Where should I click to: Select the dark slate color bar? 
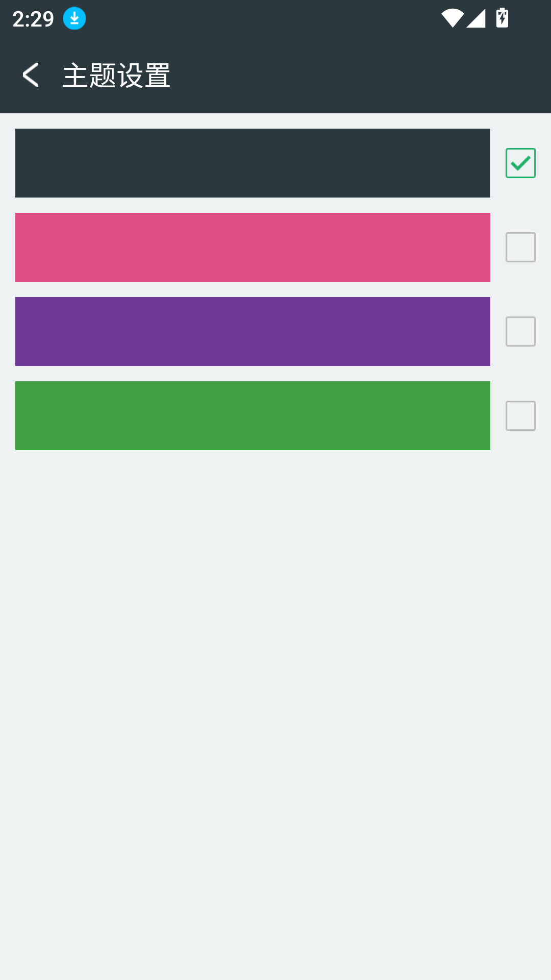coord(253,163)
